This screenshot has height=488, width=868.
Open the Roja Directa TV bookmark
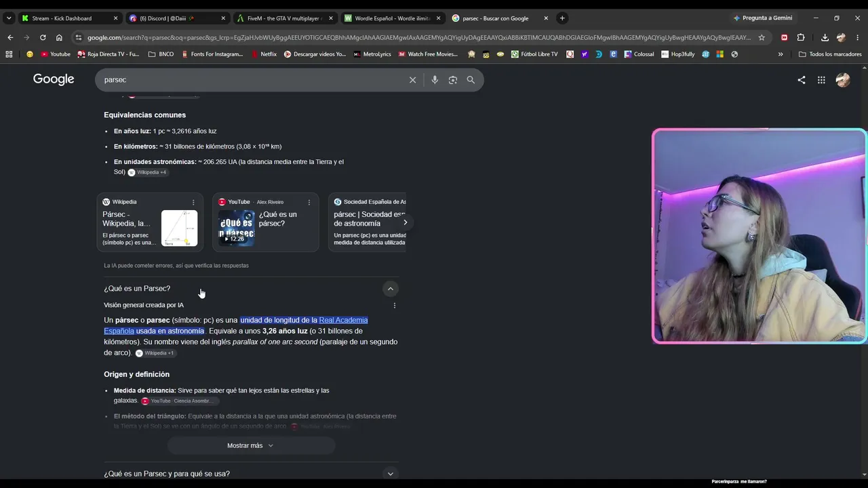[108, 54]
